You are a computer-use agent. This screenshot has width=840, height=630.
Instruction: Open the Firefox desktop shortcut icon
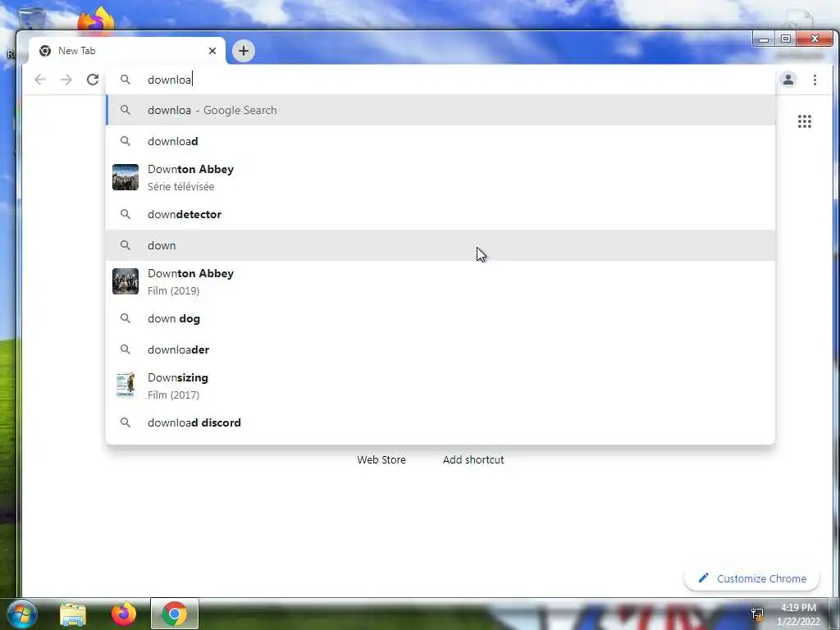[97, 20]
